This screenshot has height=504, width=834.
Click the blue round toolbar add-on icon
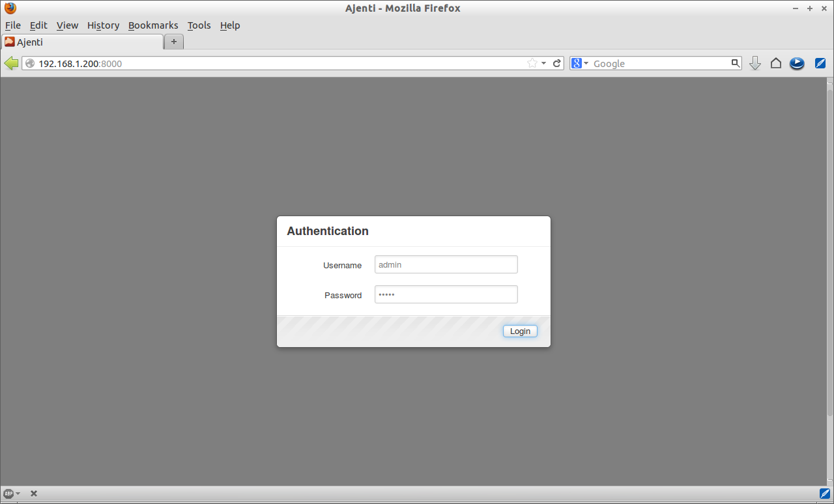pos(797,63)
